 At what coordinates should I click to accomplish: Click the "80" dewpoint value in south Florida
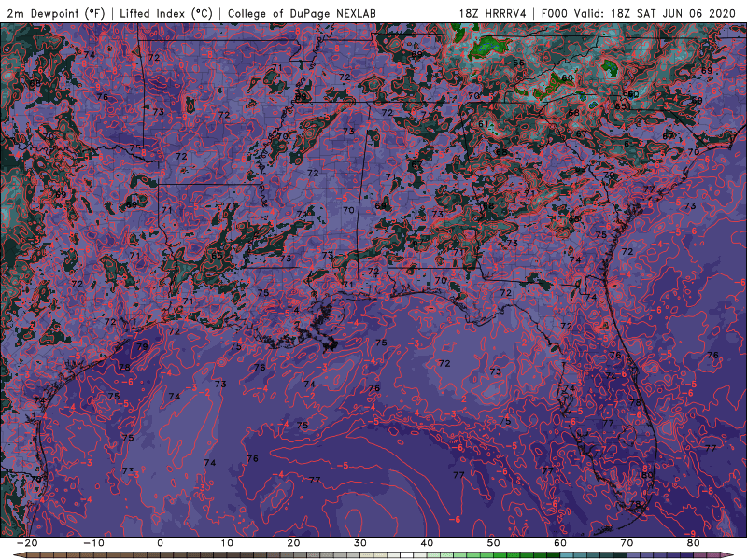click(x=647, y=475)
